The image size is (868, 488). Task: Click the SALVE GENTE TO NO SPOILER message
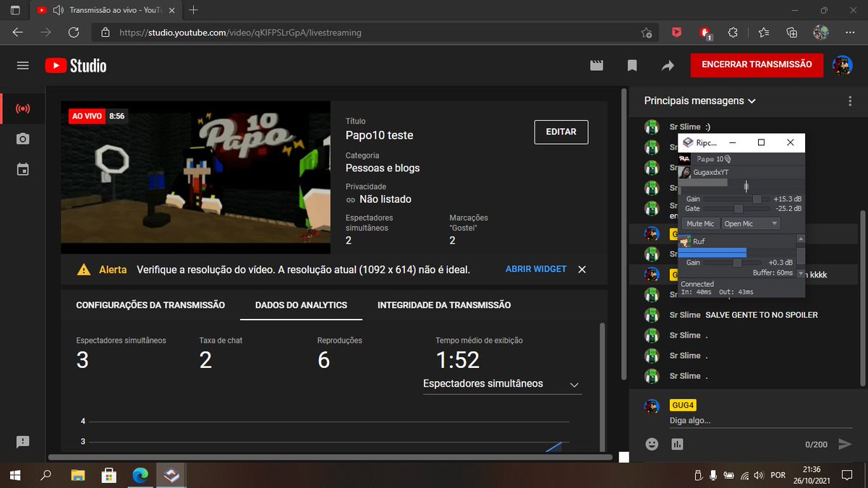(761, 315)
